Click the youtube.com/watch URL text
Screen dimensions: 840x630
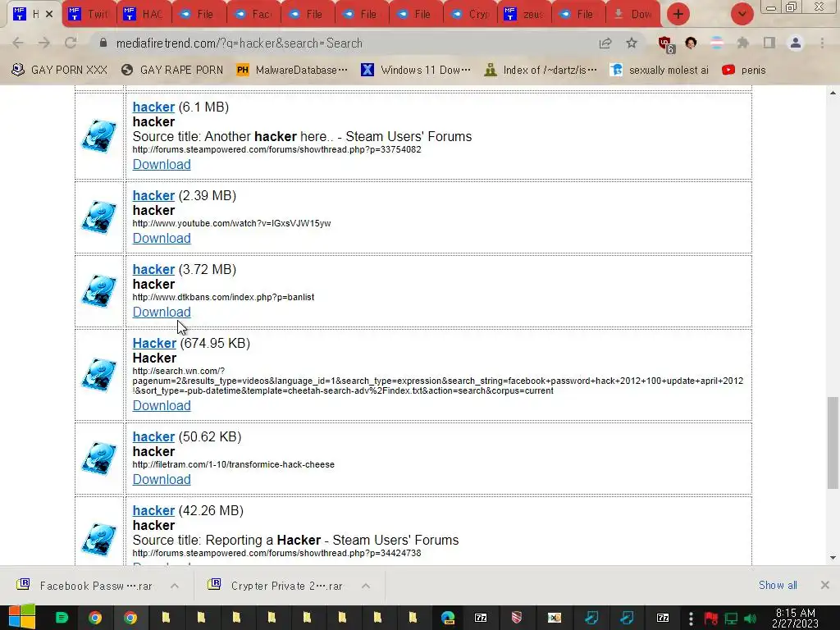point(231,223)
